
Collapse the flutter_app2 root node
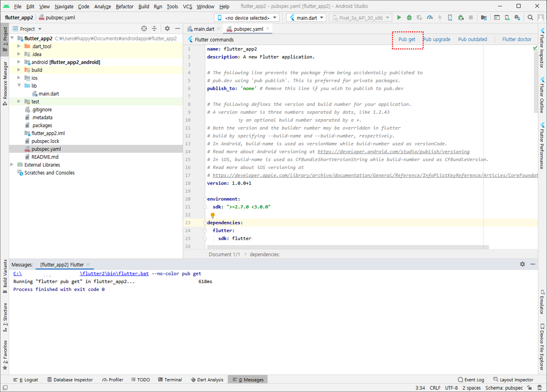click(13, 38)
